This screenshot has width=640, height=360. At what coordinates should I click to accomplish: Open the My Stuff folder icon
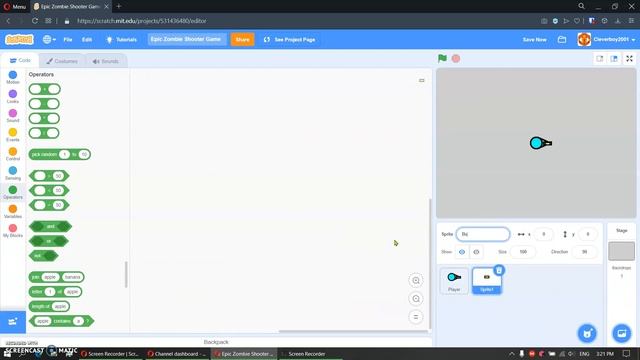tap(562, 40)
